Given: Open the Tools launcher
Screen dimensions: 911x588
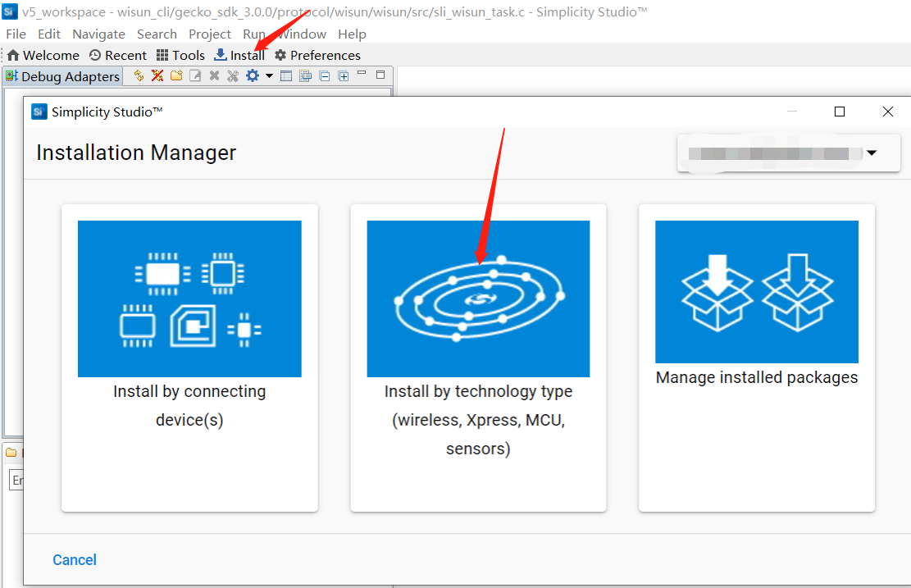Looking at the screenshot, I should click(x=180, y=55).
